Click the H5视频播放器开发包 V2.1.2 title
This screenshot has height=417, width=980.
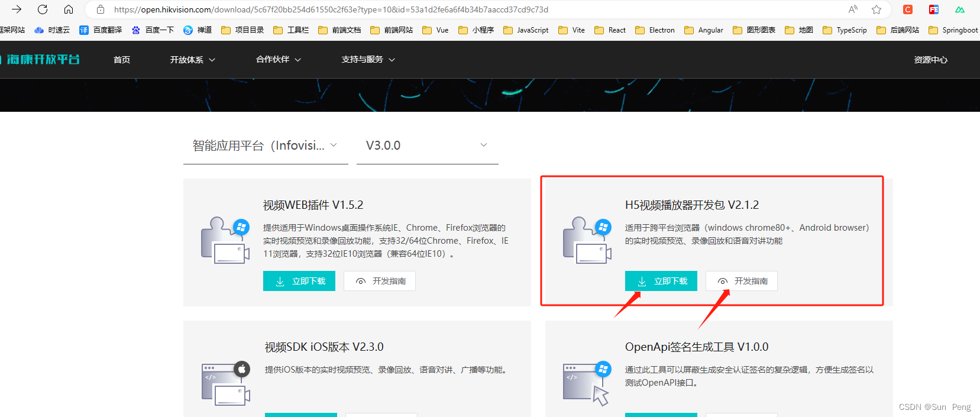(692, 205)
